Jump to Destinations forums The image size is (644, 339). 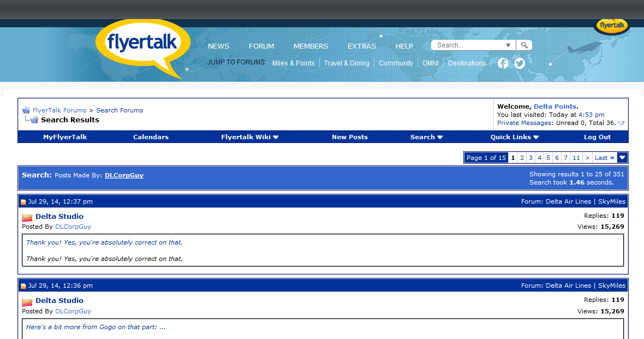(x=467, y=63)
